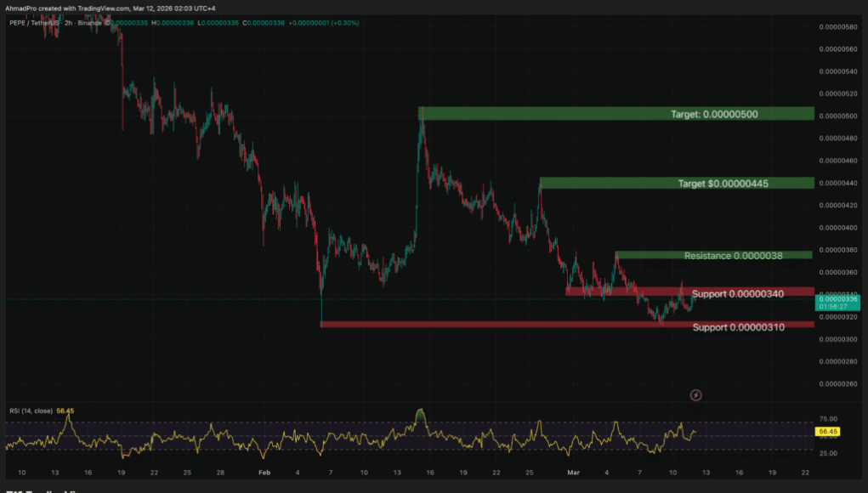The image size is (868, 493).
Task: Click the green overbought RSI peak
Action: point(419,414)
